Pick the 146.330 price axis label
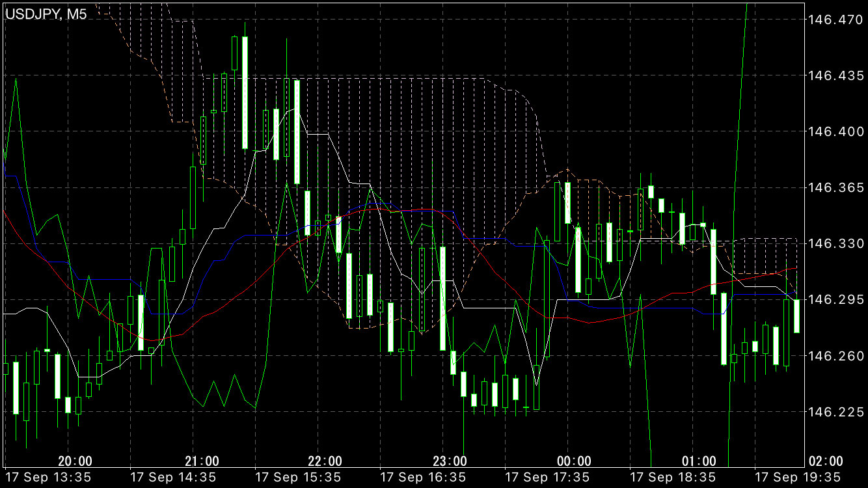 tap(834, 244)
